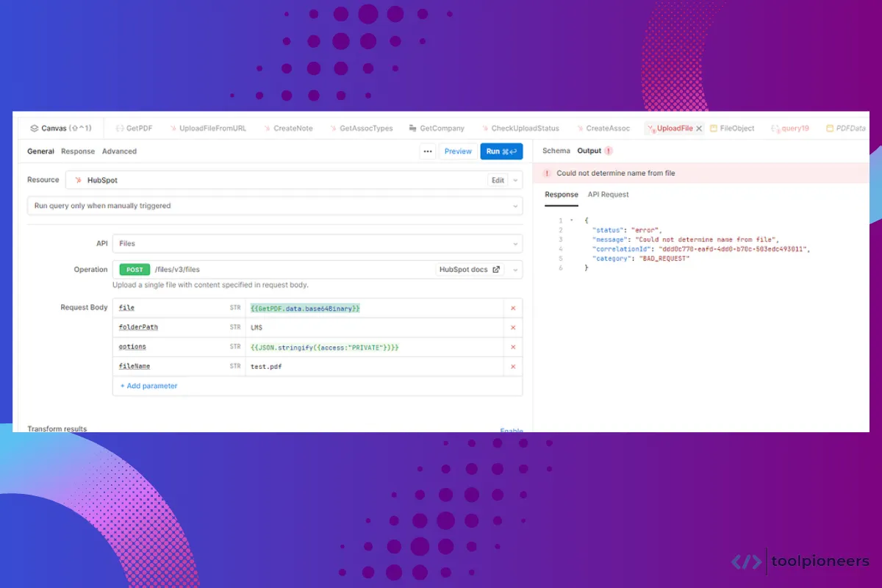Click the yellow icon on FileObject tab
Screen dimensions: 882x588
point(714,128)
